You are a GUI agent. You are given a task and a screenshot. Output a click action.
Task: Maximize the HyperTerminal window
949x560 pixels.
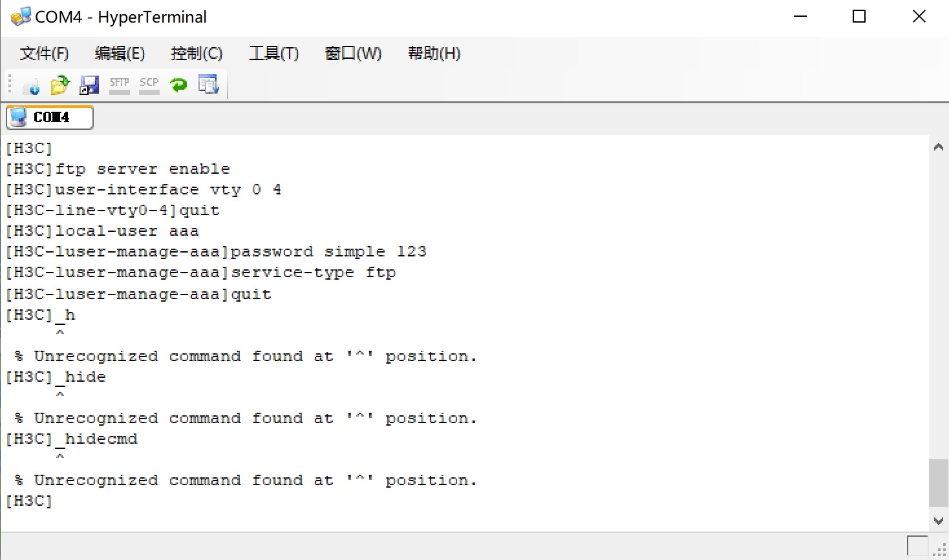(859, 17)
